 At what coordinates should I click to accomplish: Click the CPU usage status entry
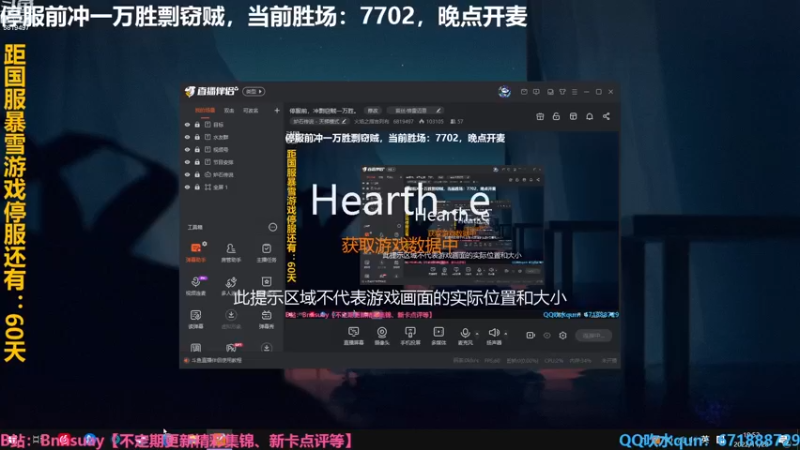click(554, 361)
